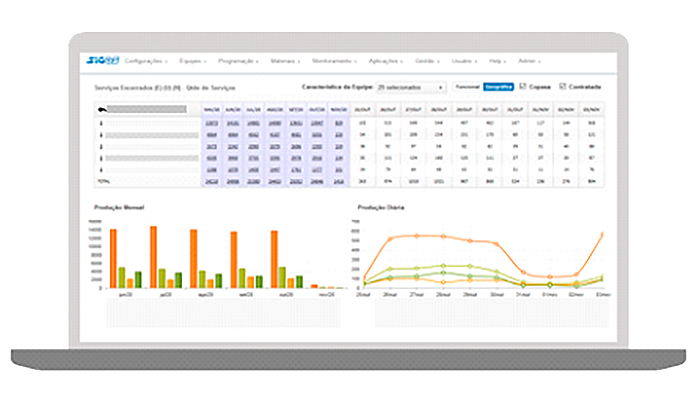Image resolution: width=700 pixels, height=402 pixels.
Task: Click the fourth row's icon in table
Action: click(x=101, y=158)
